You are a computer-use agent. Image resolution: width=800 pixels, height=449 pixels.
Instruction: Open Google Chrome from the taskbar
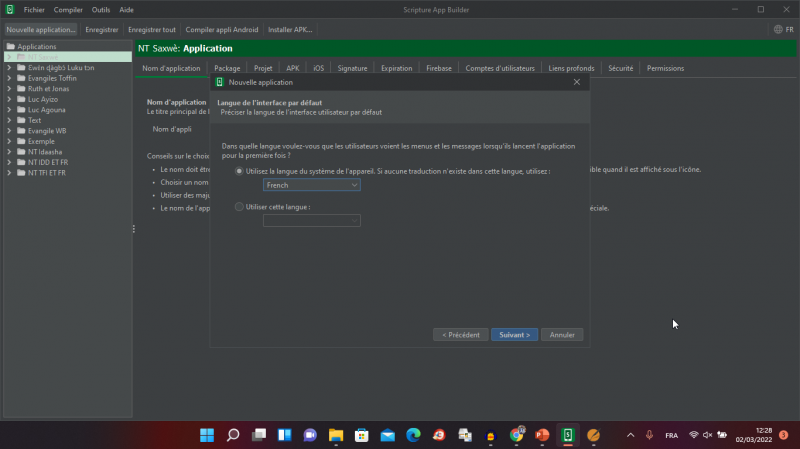click(516, 435)
